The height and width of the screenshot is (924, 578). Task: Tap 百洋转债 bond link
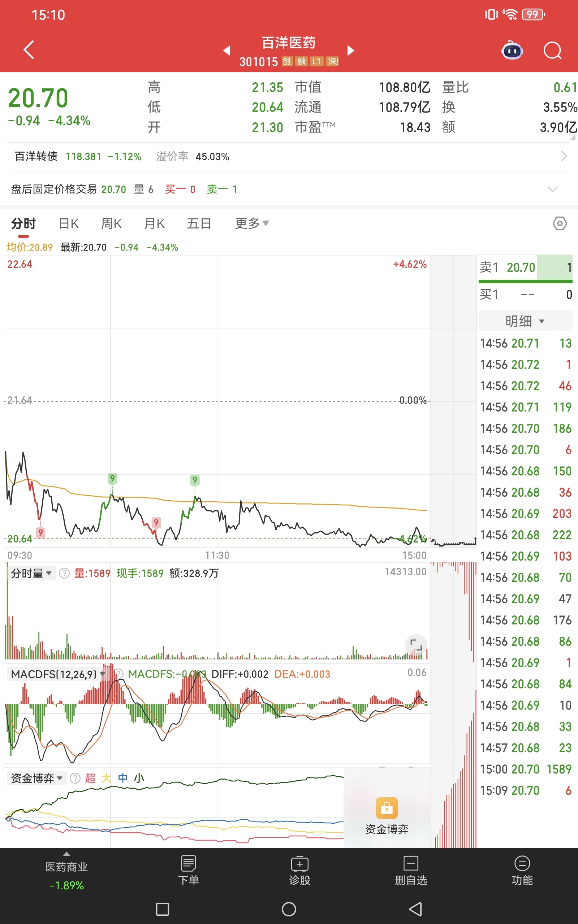coord(36,157)
